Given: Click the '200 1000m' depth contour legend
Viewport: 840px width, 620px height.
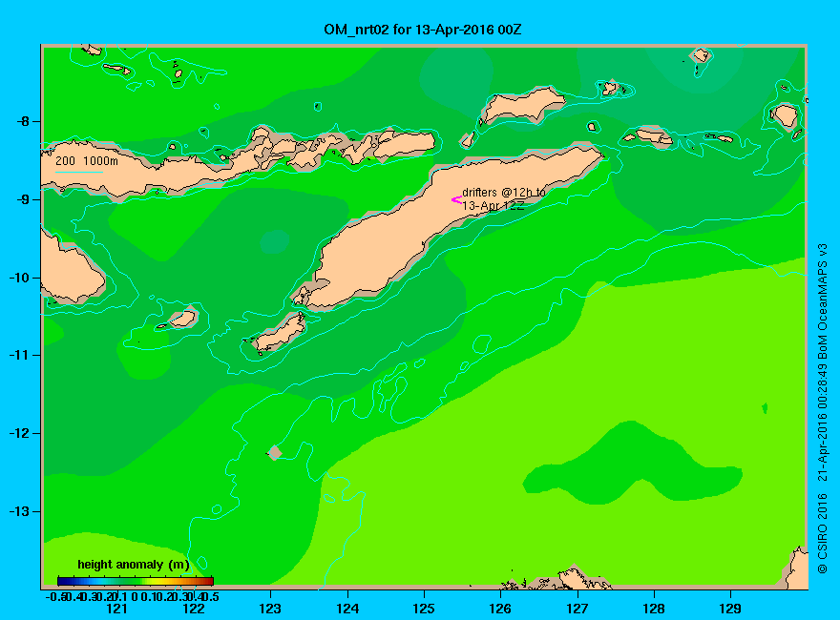Looking at the screenshot, I should pos(87,160).
